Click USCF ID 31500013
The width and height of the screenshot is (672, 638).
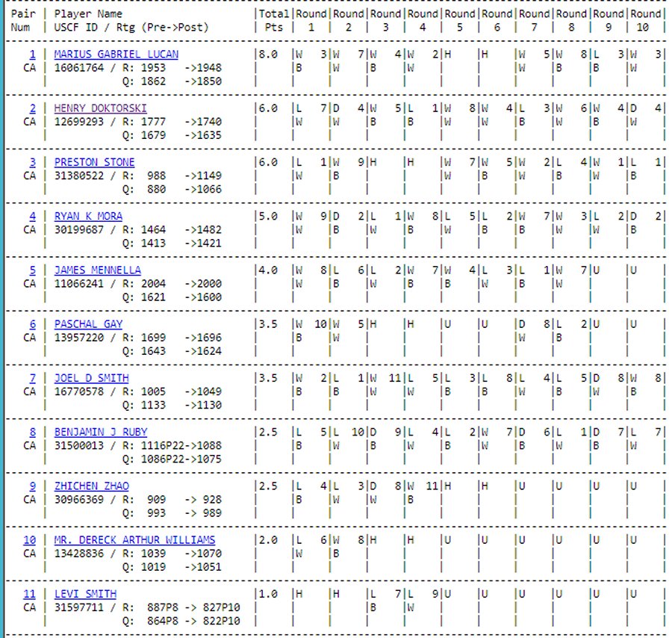[x=79, y=446]
